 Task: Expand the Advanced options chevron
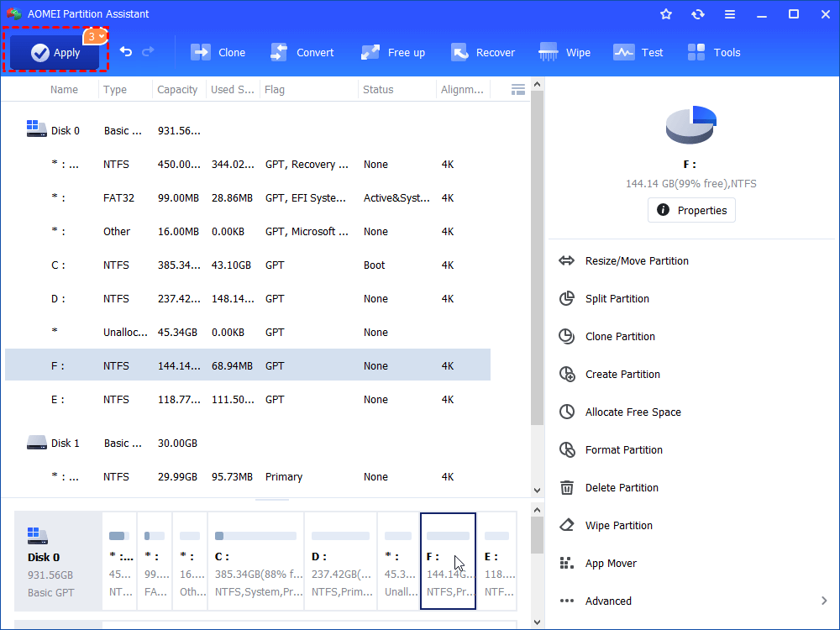click(824, 601)
